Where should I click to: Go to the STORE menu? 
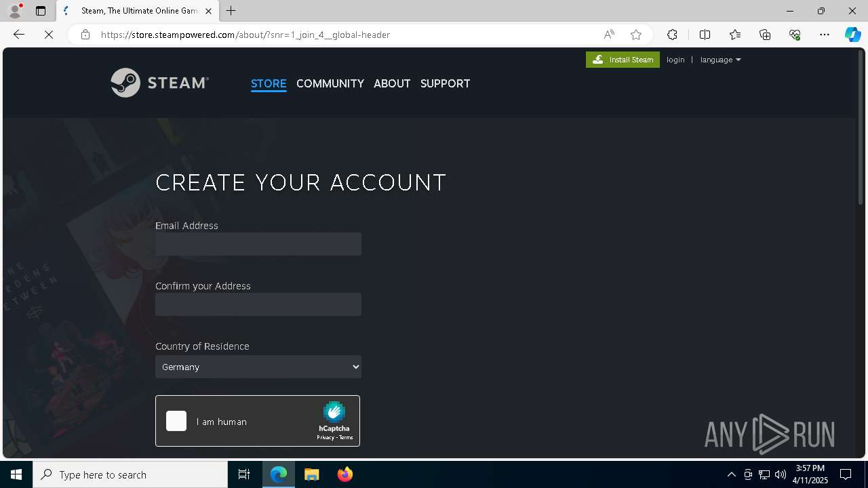(x=269, y=83)
